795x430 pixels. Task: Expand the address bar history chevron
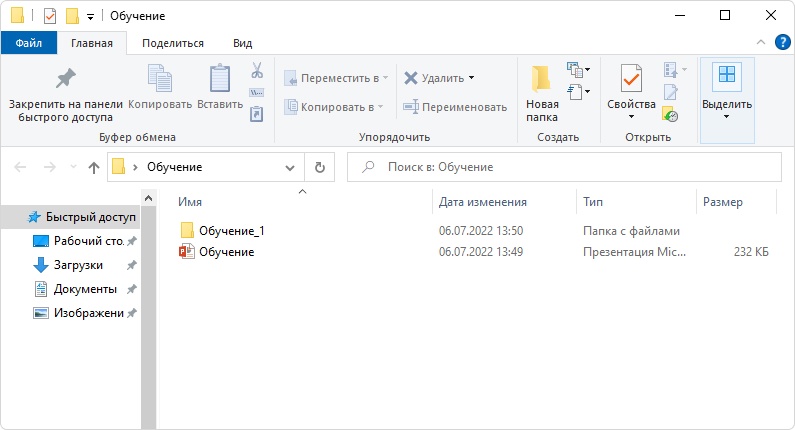(x=290, y=167)
